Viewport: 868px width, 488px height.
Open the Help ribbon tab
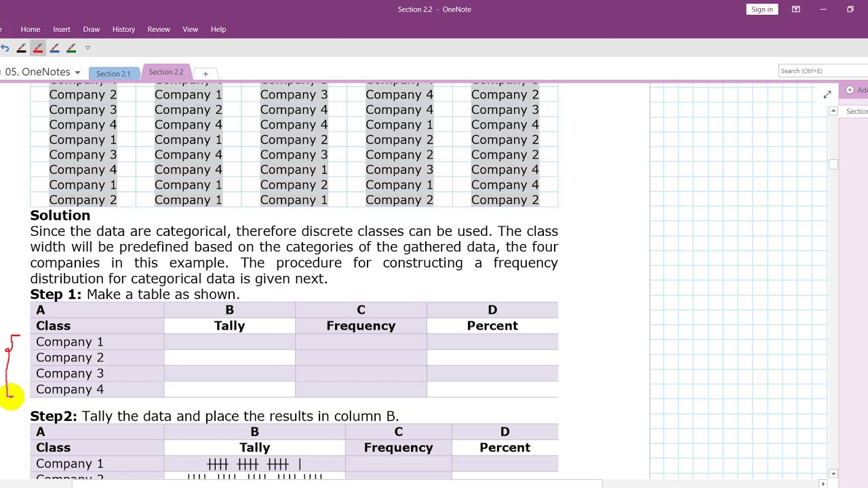tap(218, 29)
